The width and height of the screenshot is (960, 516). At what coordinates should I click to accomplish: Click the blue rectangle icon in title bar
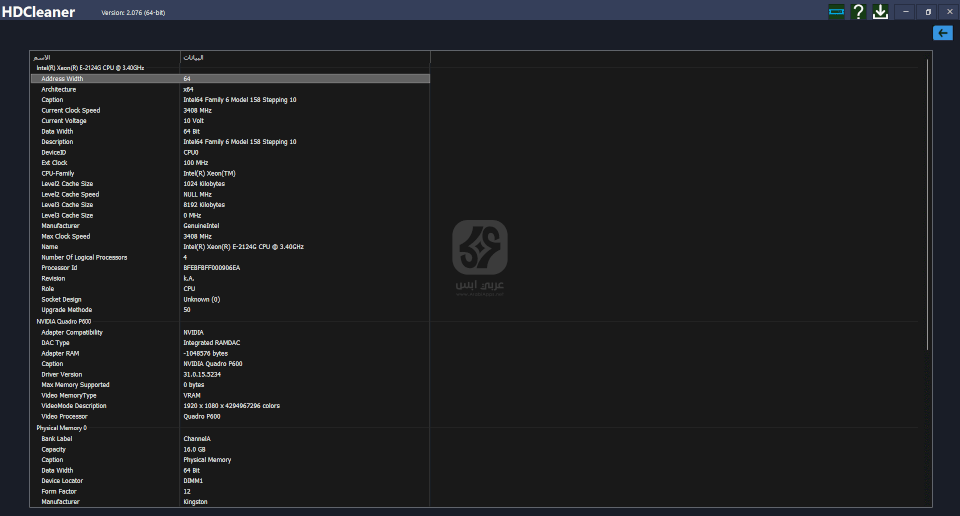(x=836, y=11)
